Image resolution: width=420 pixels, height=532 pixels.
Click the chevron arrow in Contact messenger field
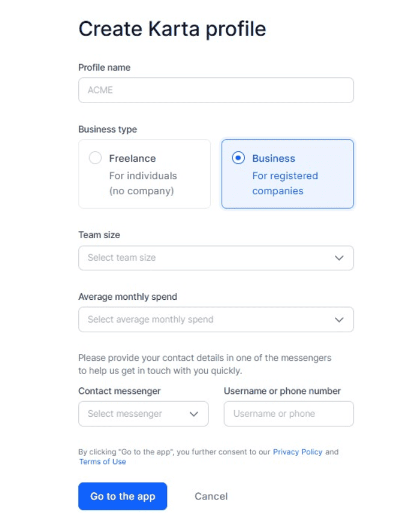(x=194, y=414)
